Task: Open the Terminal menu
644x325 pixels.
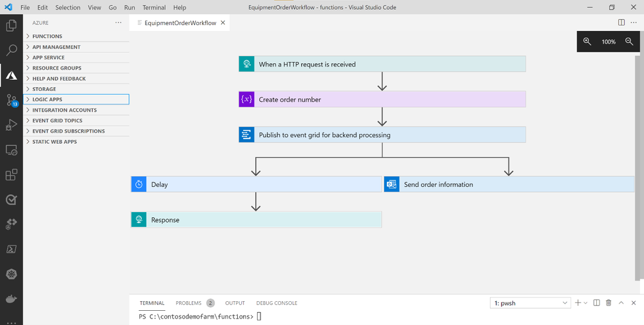Action: tap(154, 7)
